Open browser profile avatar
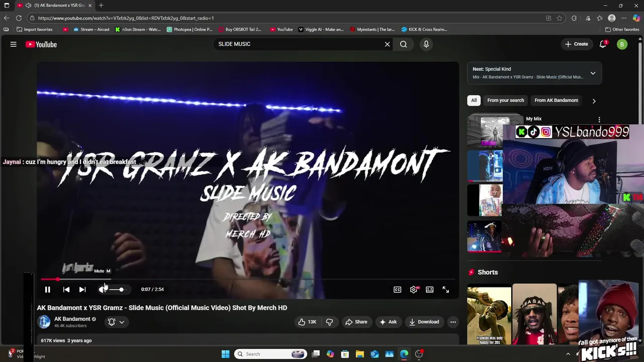 (x=612, y=18)
